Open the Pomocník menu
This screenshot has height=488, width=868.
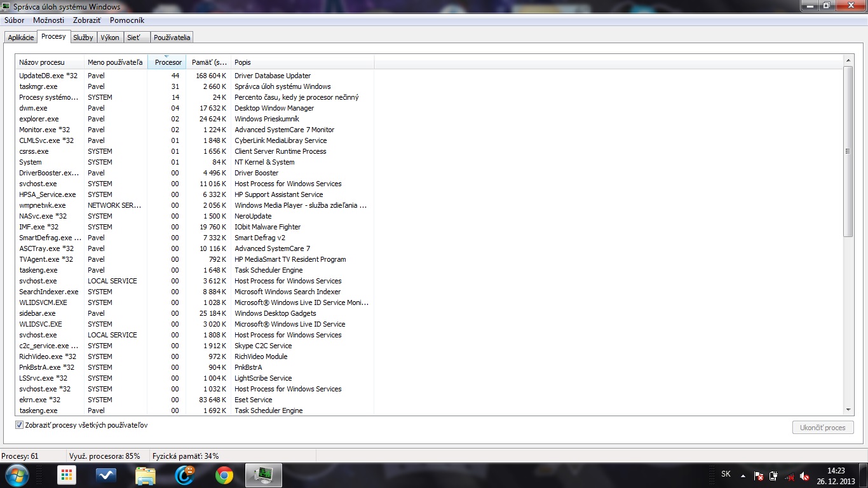tap(127, 20)
